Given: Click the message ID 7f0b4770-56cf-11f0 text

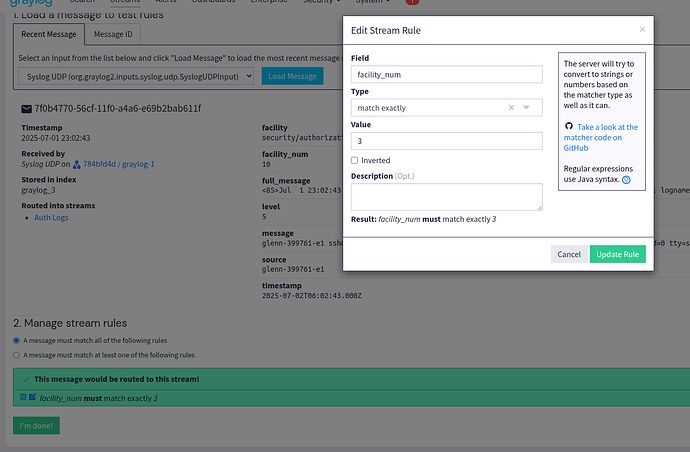Looking at the screenshot, I should click(x=117, y=108).
